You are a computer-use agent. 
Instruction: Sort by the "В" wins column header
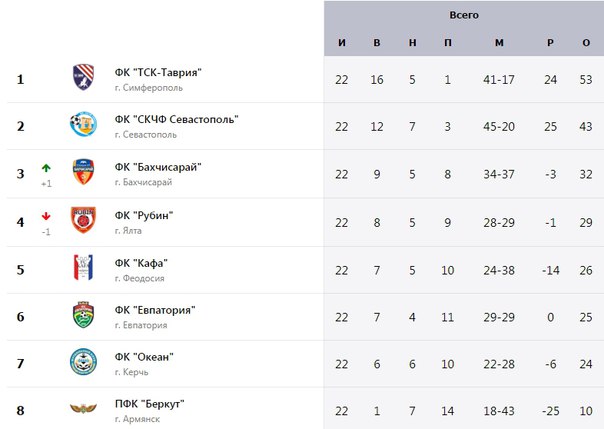coord(377,43)
